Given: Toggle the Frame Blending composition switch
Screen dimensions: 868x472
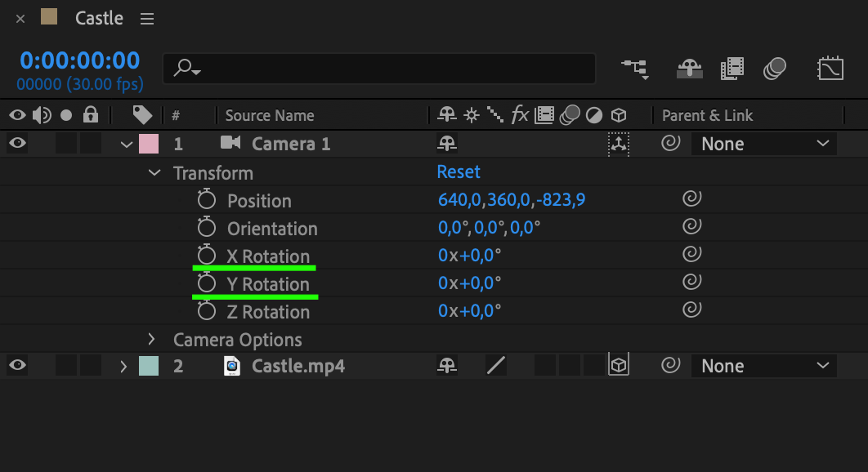Looking at the screenshot, I should tap(732, 69).
